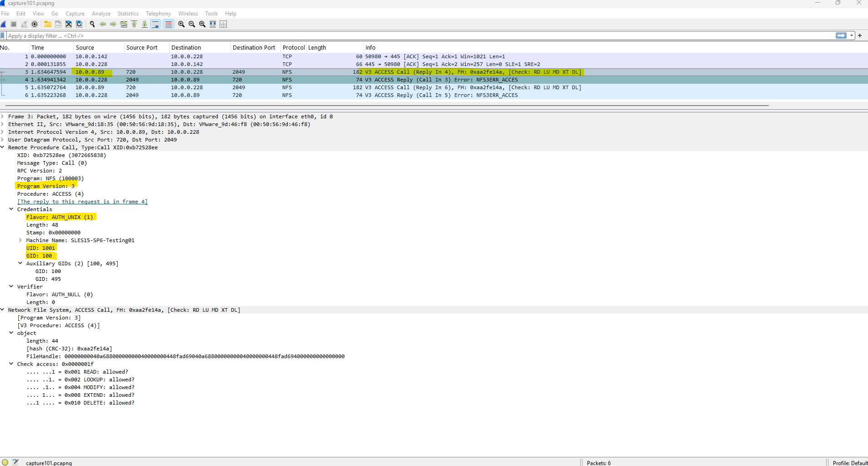Viewport: 868px width, 466px height.
Task: Expand the User Datagram Protocol section
Action: 2,140
